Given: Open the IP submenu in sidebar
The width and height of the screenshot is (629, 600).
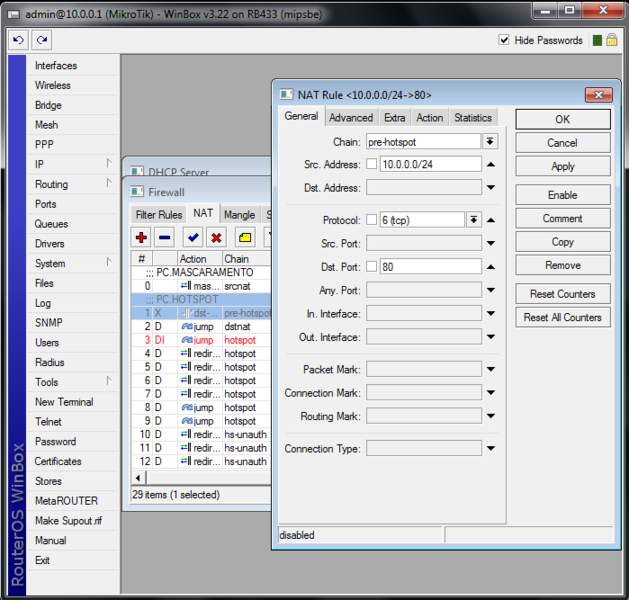Looking at the screenshot, I should pyautogui.click(x=72, y=164).
